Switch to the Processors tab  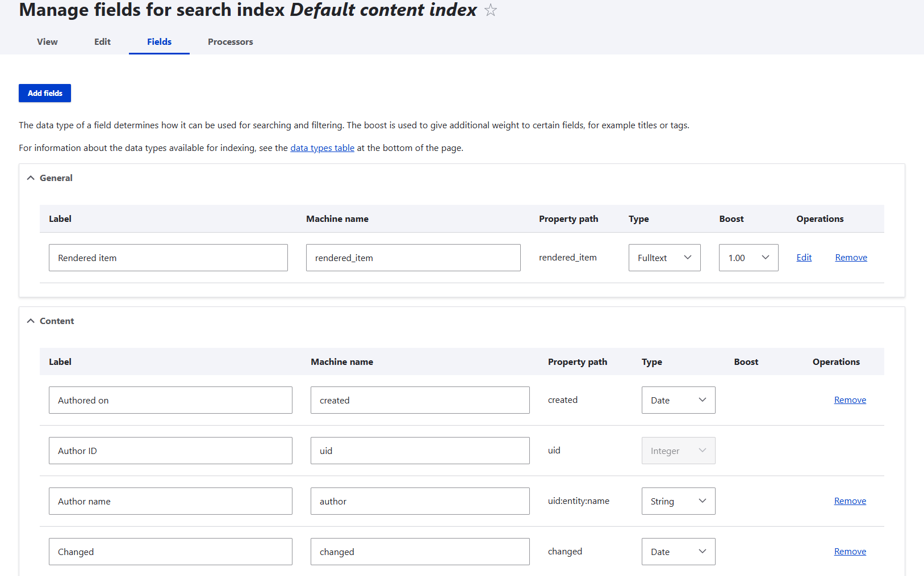pyautogui.click(x=230, y=41)
